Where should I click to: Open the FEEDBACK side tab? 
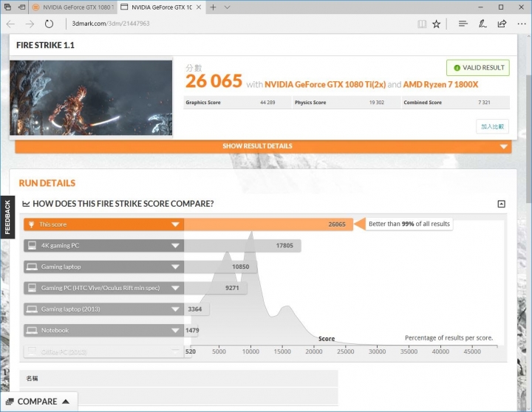[7, 217]
